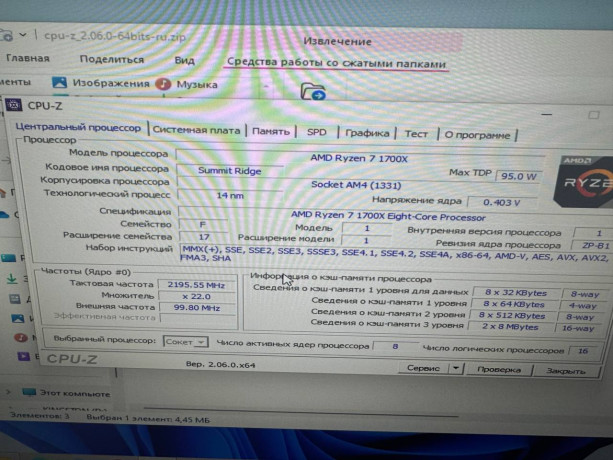Click the 0.403 V core voltage value

point(502,202)
